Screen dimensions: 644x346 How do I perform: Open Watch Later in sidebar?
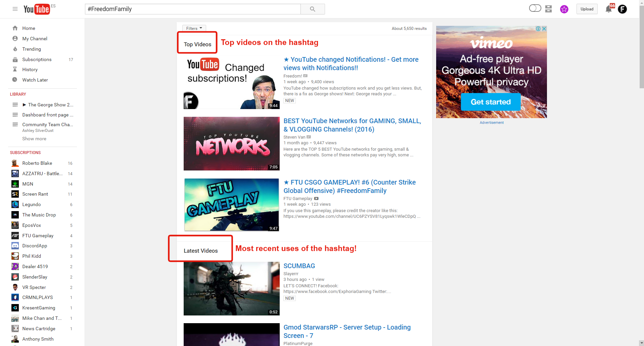35,80
